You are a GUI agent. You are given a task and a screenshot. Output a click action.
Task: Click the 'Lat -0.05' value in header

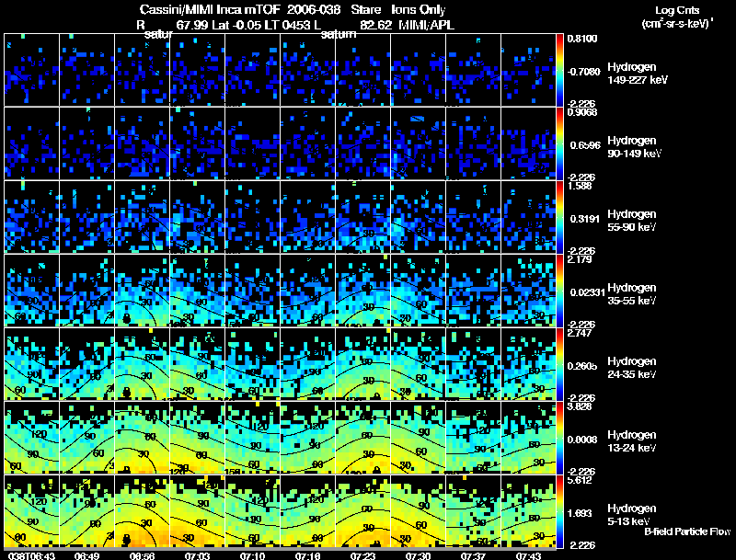[236, 25]
